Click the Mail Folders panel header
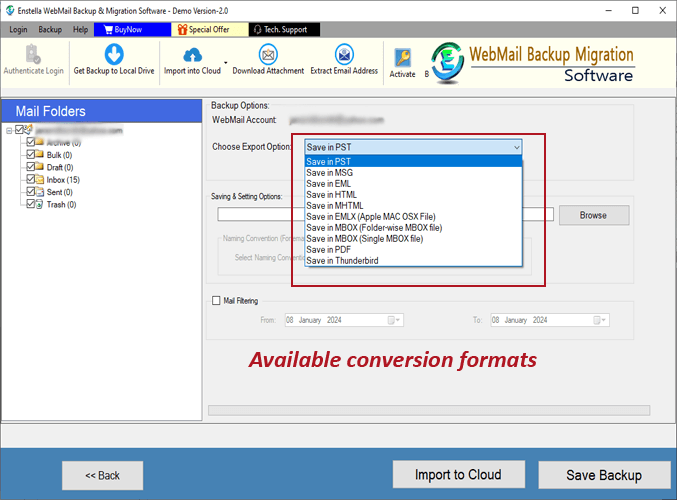 click(102, 111)
